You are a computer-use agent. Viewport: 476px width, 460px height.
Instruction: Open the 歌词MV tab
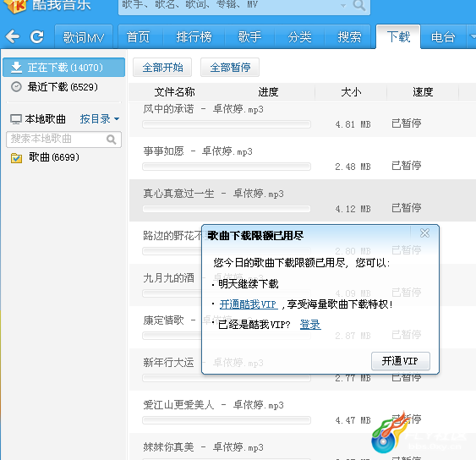click(84, 37)
